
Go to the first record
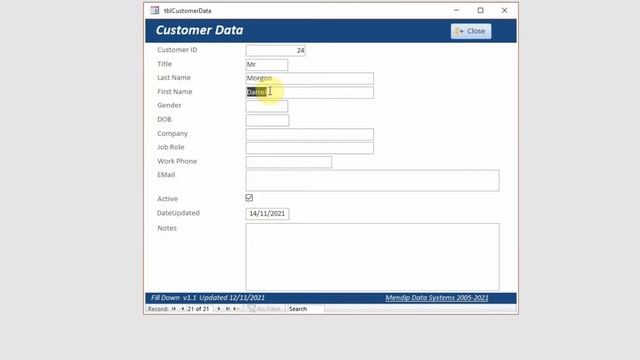pos(173,309)
